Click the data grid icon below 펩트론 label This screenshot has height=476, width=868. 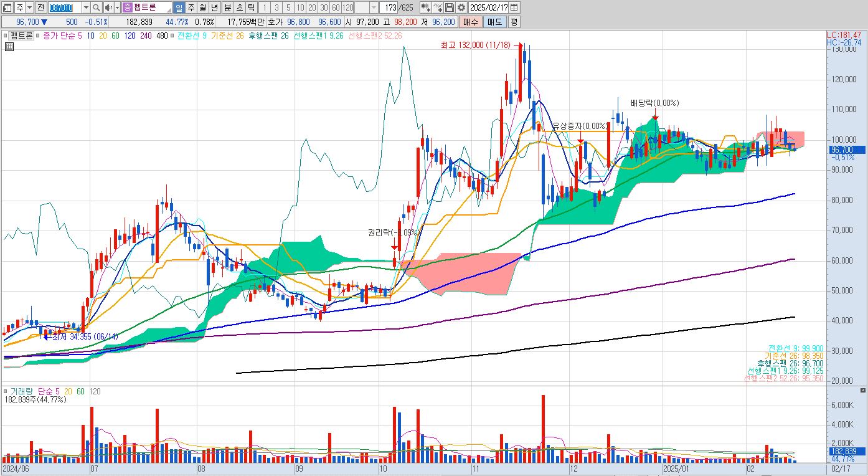point(9,47)
